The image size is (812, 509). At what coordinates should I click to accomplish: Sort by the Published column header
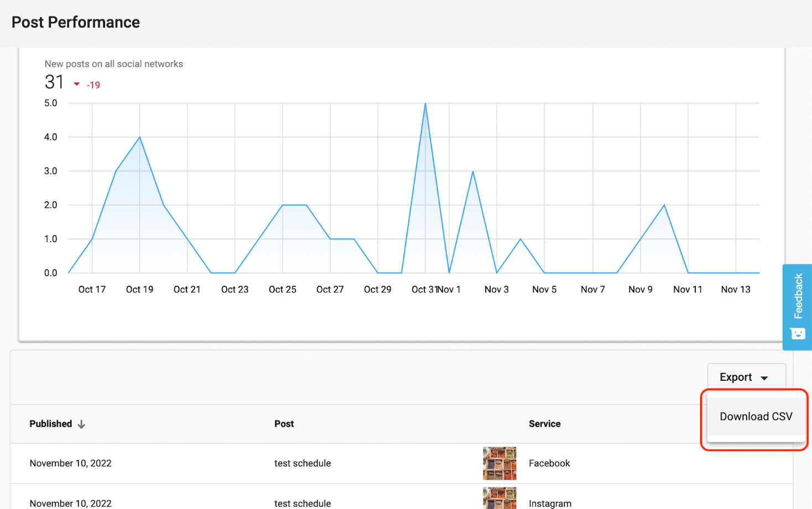(x=51, y=424)
